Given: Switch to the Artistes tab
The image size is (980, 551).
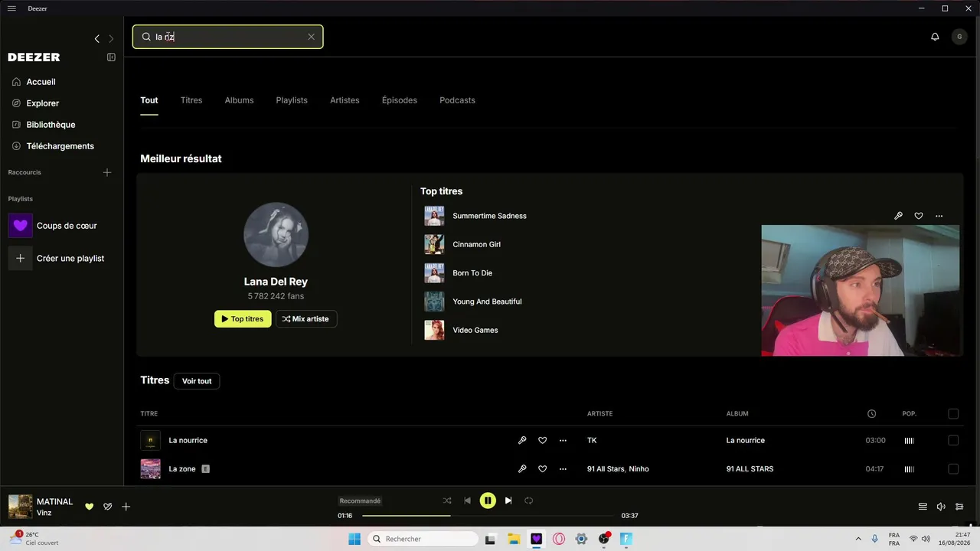Looking at the screenshot, I should tap(345, 100).
